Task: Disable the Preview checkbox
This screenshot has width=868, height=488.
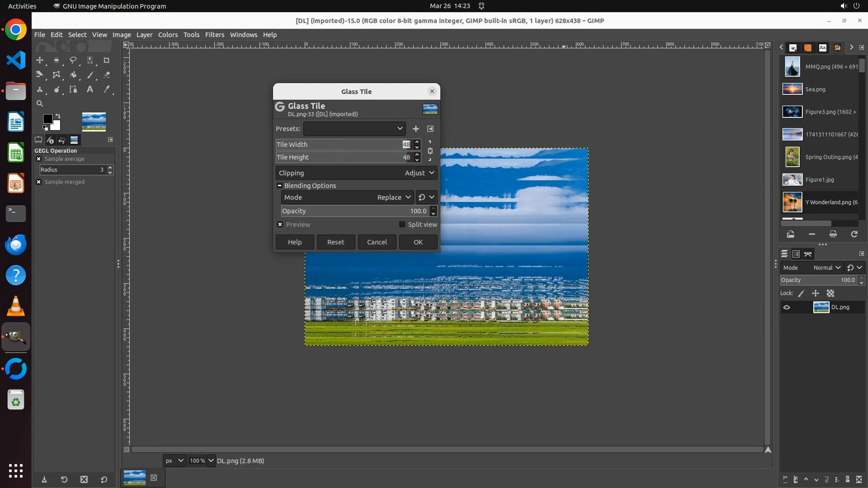Action: coord(280,225)
